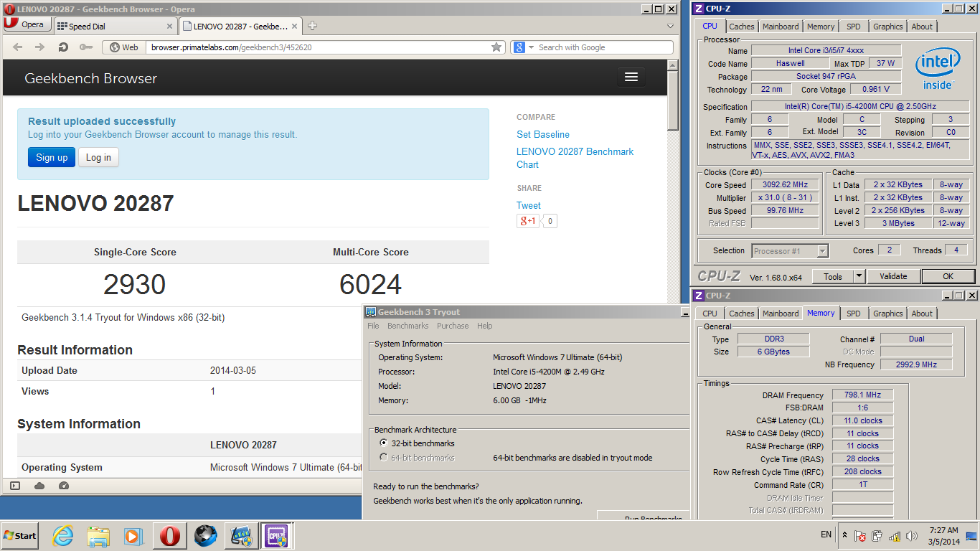Open Mainboard tab in top CPU-Z window
The width and height of the screenshot is (980, 551).
[x=781, y=27]
